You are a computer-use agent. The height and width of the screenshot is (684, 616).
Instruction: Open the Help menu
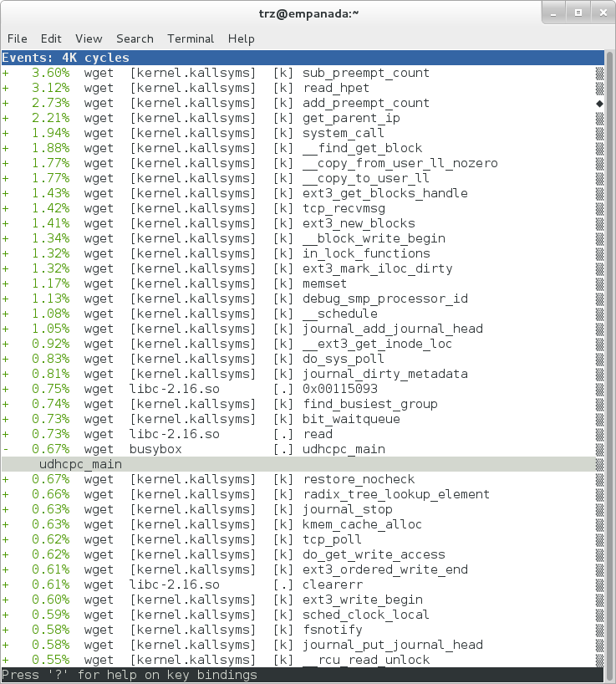(x=242, y=38)
